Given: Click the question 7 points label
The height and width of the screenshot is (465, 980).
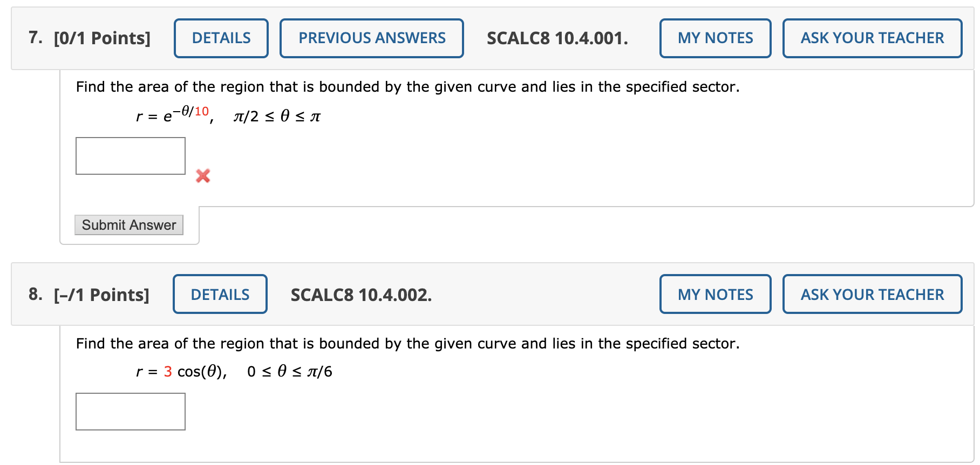Looking at the screenshot, I should tap(100, 38).
